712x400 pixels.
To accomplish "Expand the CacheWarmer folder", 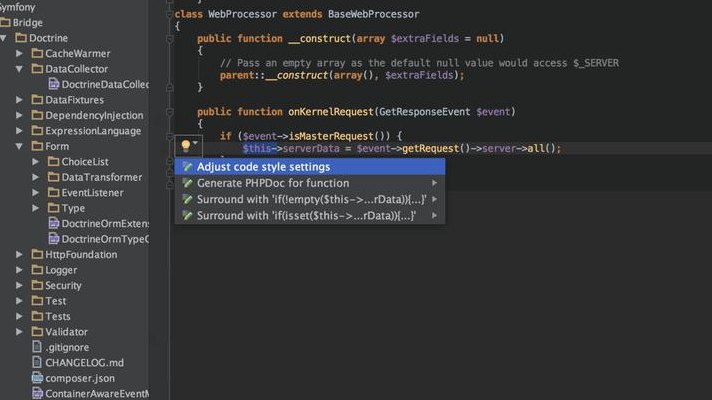I will [20, 54].
